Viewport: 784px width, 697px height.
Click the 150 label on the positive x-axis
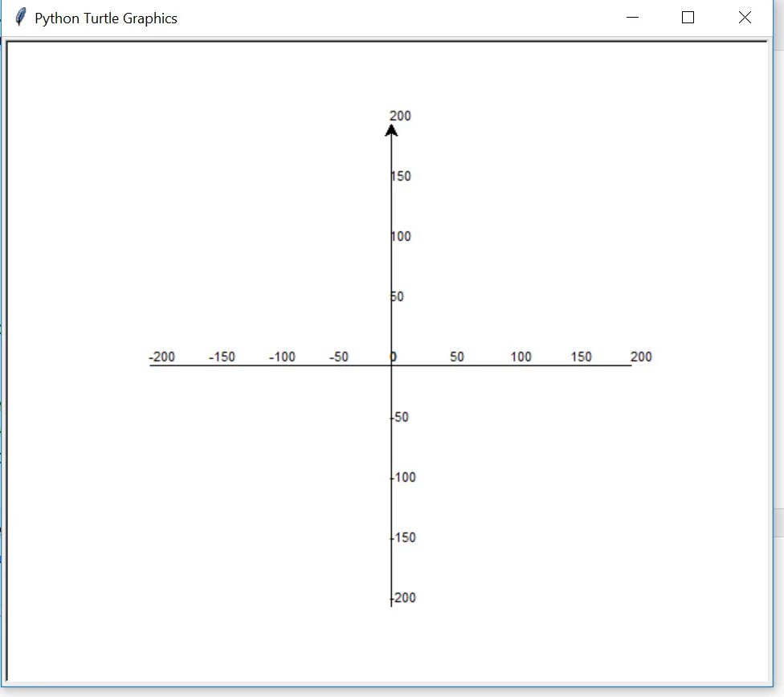582,357
